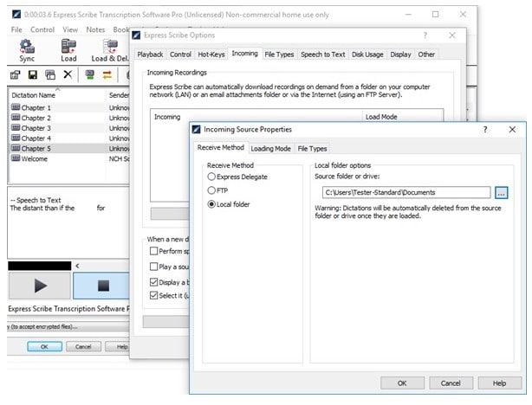Toggle the 'Perform sp...' checkbox

click(x=153, y=251)
